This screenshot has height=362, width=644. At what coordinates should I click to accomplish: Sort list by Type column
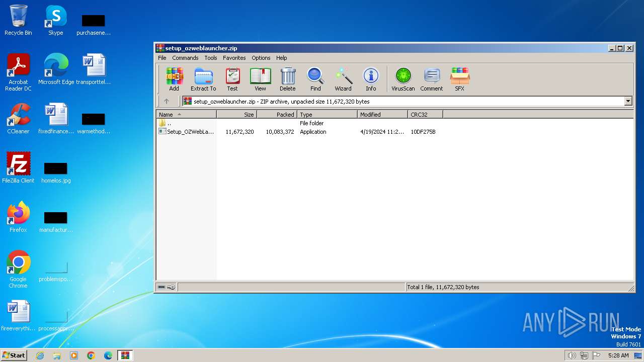coord(328,115)
